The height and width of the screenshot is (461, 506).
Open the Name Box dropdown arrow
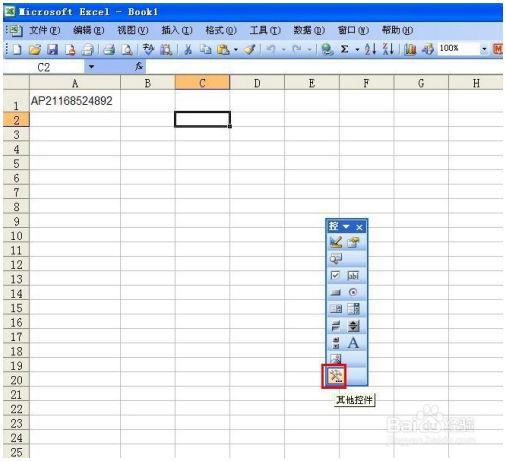point(91,67)
